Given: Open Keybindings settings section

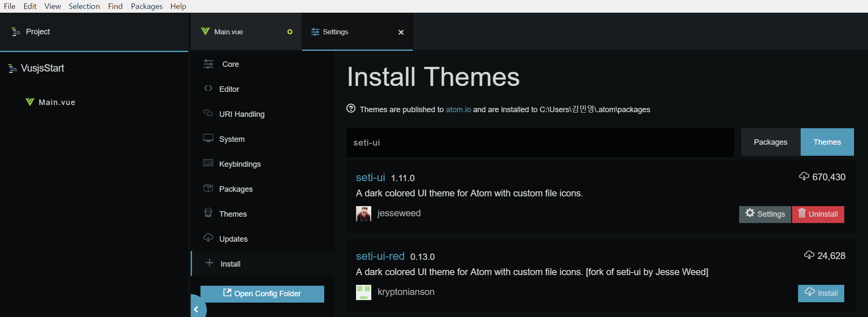Looking at the screenshot, I should [x=262, y=164].
